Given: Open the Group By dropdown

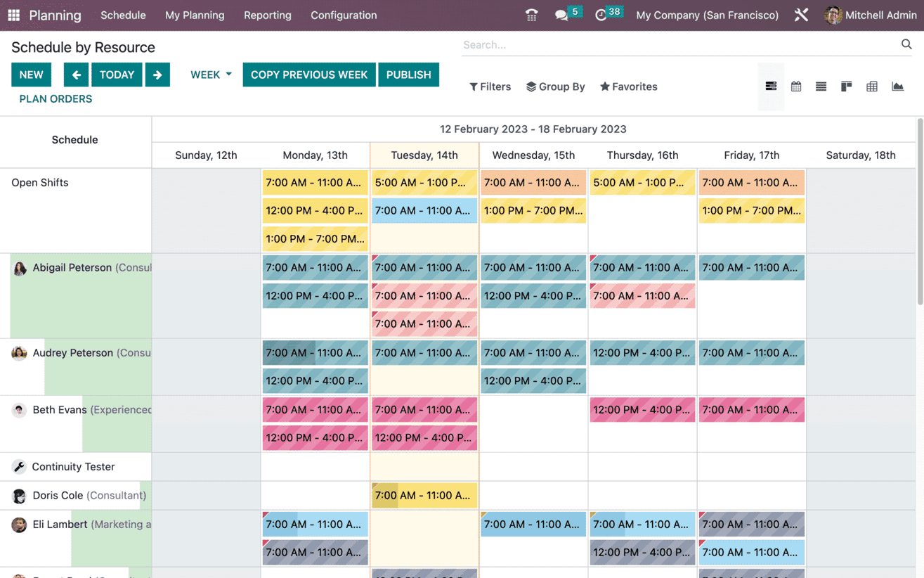Looking at the screenshot, I should (x=555, y=86).
